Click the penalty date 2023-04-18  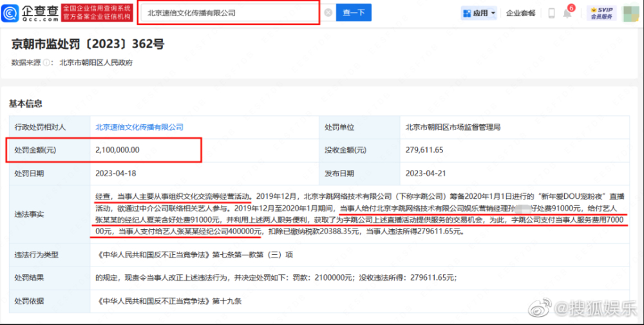(115, 173)
